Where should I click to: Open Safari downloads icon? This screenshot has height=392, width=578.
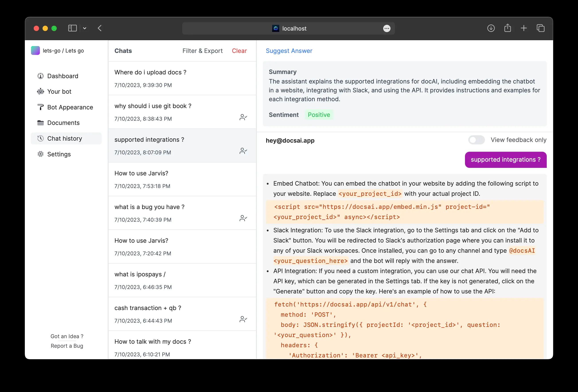(x=491, y=28)
